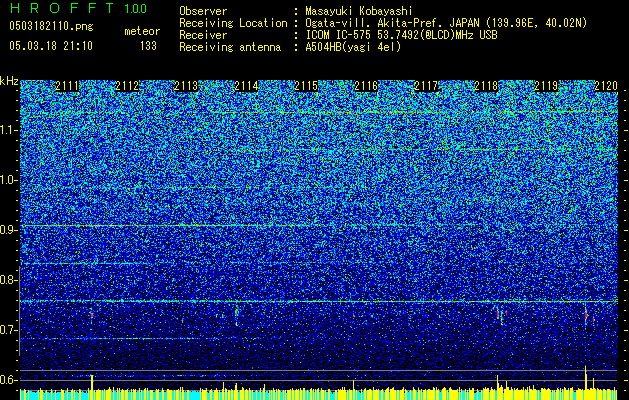
Task: Click the yellow power spike below 2111
Action: pyautogui.click(x=92, y=382)
